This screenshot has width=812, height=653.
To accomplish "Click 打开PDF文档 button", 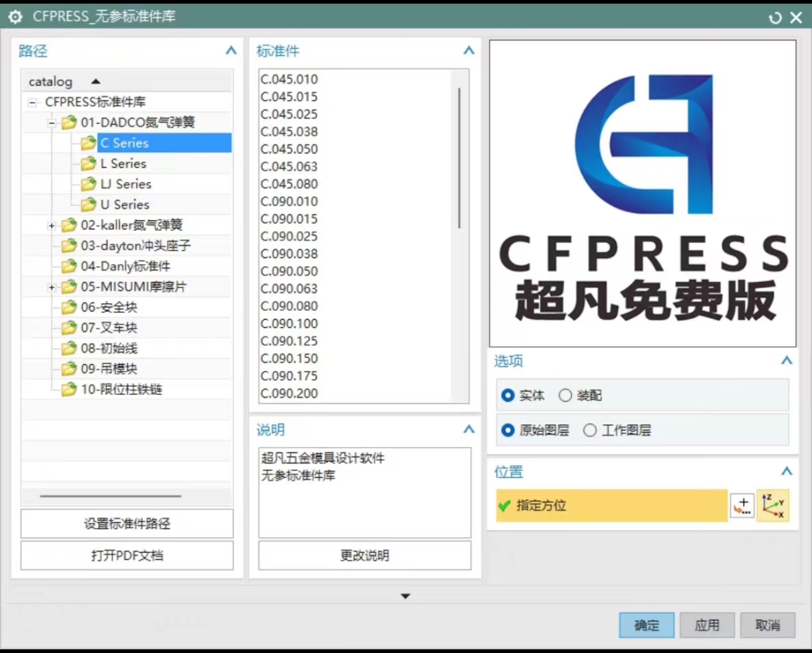I will [127, 555].
